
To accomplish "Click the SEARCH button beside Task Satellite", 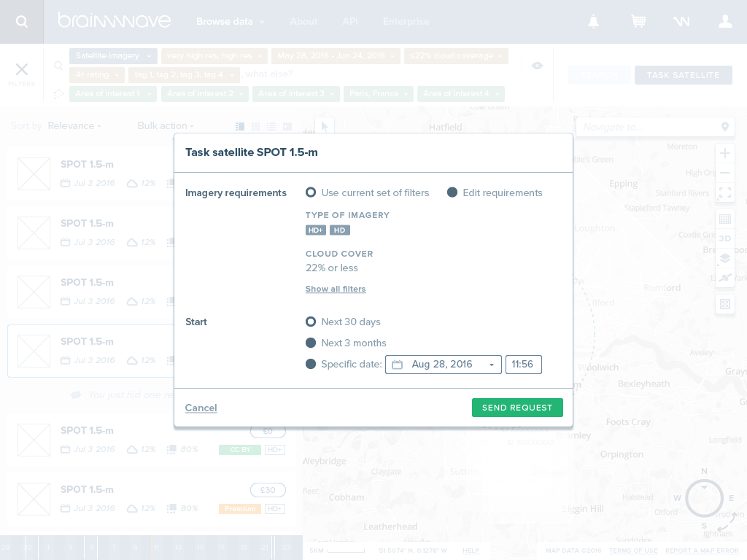I will coord(600,75).
